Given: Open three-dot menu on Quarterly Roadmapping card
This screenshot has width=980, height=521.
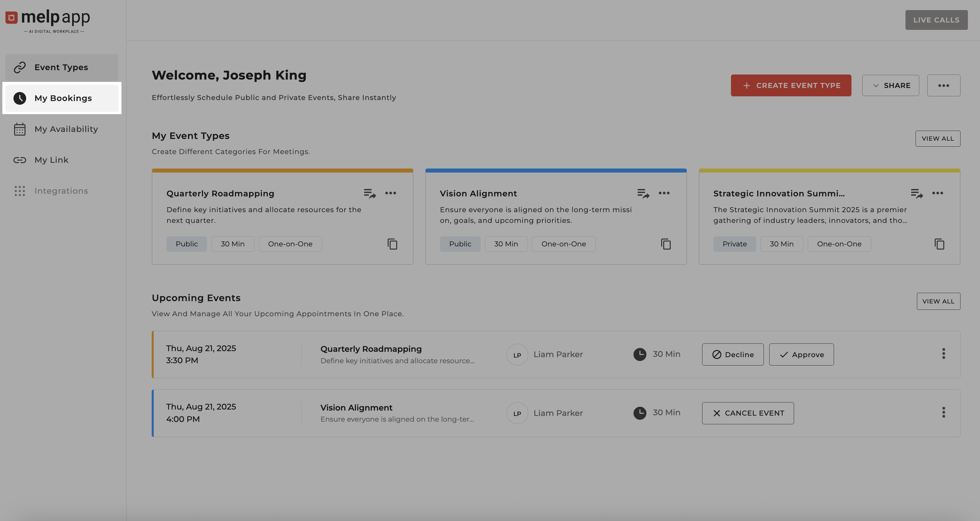Looking at the screenshot, I should (x=390, y=193).
